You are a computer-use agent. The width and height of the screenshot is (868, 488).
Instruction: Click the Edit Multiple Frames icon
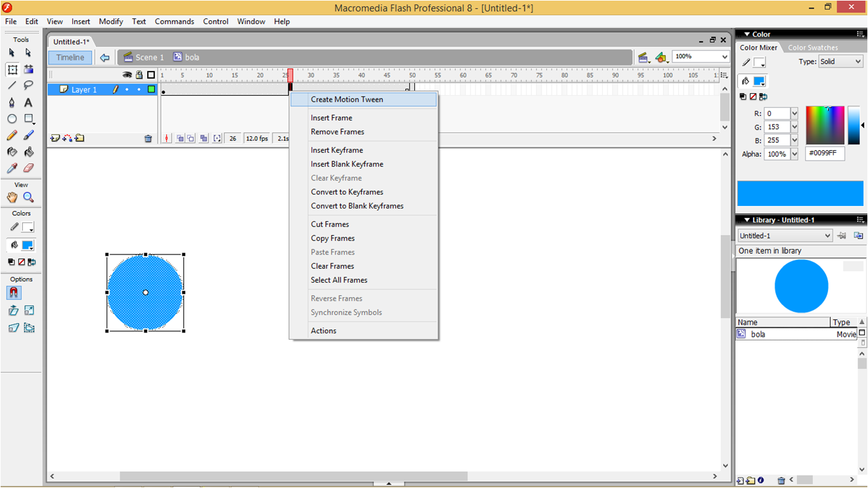[x=204, y=138]
